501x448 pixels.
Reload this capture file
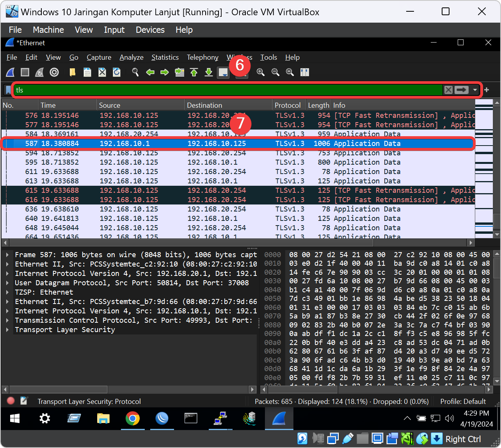coord(117,72)
